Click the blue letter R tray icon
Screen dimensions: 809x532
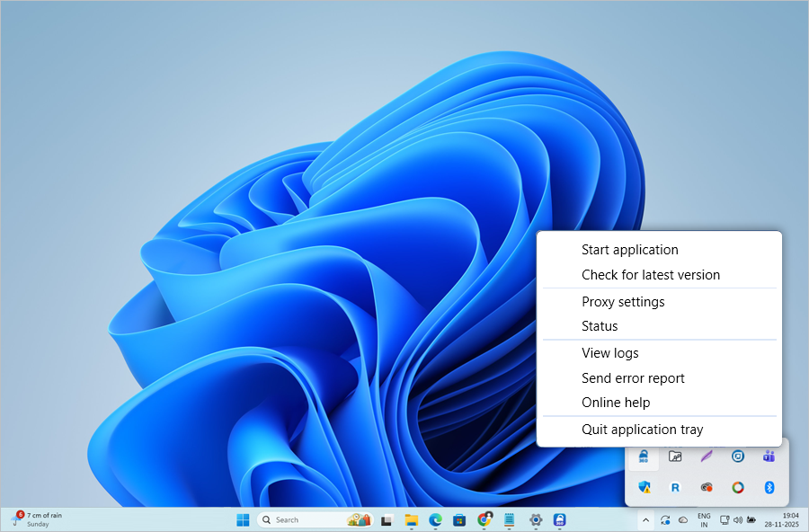point(675,487)
